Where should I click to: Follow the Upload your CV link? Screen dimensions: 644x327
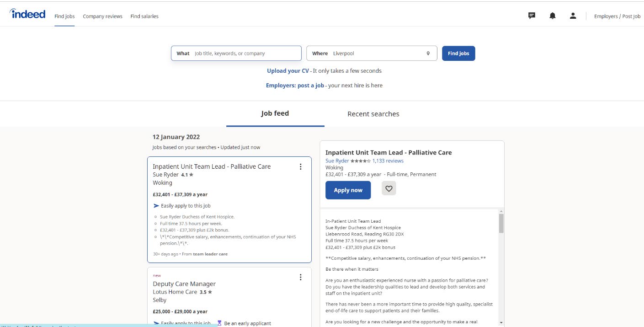coord(288,71)
